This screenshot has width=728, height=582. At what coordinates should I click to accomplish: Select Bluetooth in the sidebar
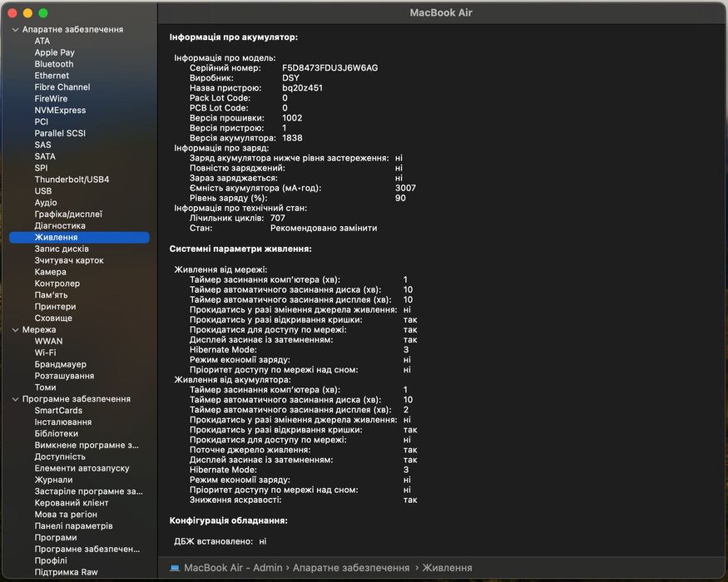point(54,64)
